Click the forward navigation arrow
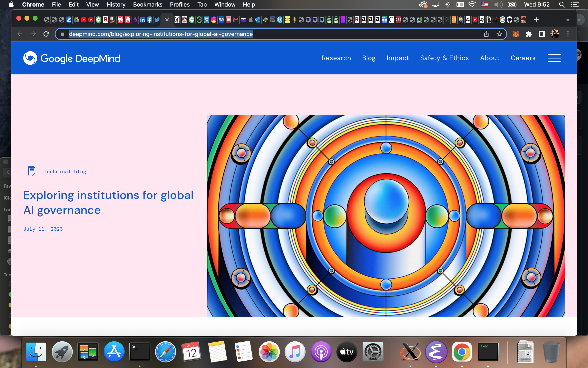 click(x=33, y=34)
